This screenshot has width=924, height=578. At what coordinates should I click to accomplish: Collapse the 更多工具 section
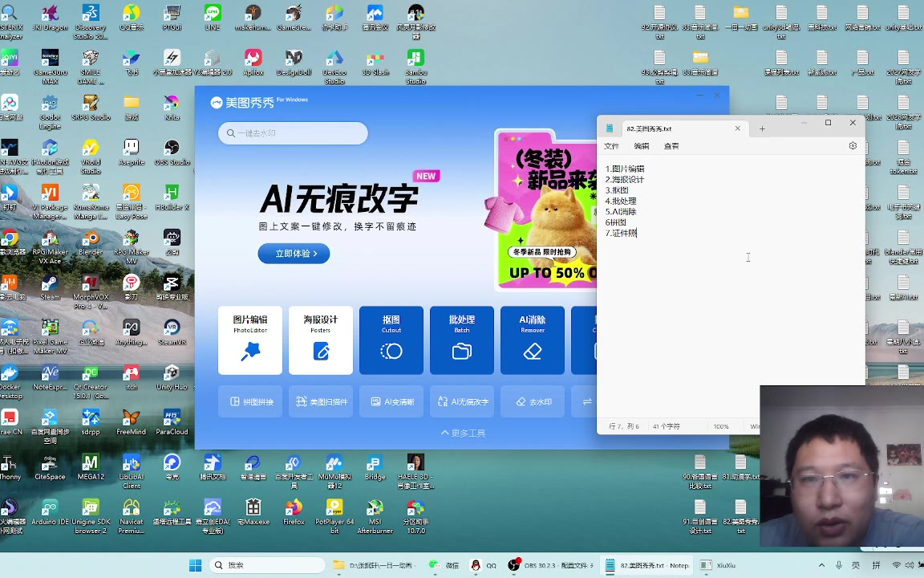point(463,433)
